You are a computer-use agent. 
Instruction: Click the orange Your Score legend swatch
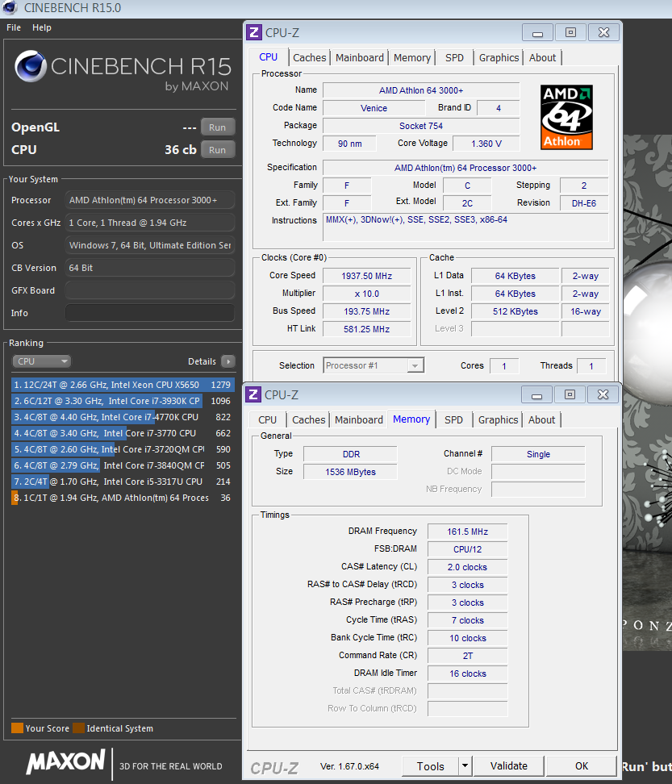coord(18,728)
